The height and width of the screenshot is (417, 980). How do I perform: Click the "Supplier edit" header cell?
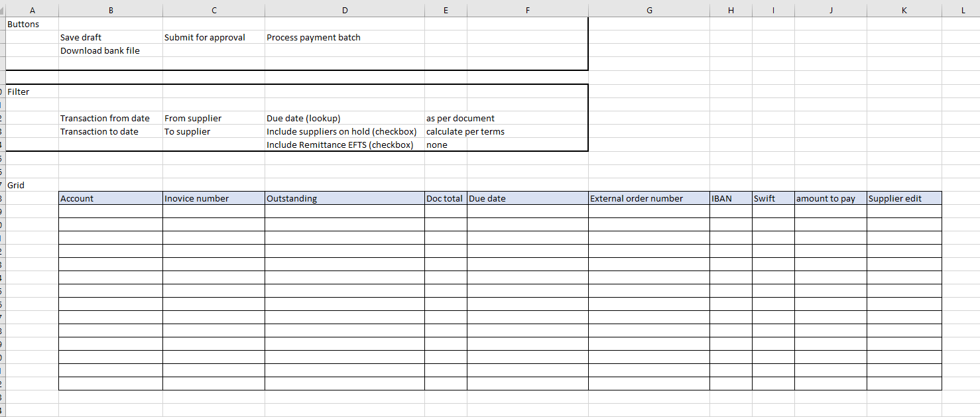904,198
